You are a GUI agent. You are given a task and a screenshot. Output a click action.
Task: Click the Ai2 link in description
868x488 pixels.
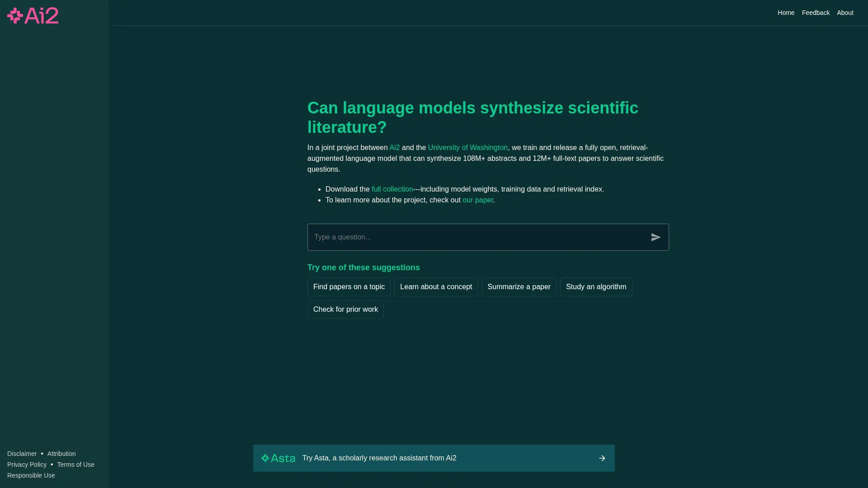pos(394,148)
